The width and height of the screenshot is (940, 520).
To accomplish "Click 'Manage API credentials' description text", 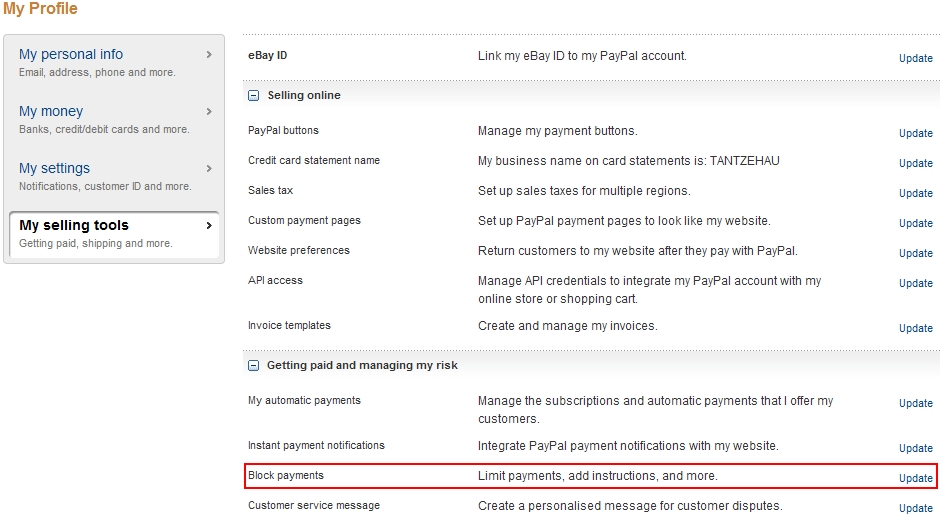I will (x=649, y=290).
